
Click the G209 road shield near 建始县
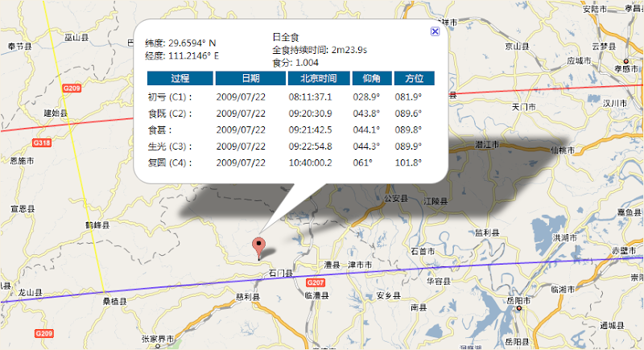pyautogui.click(x=72, y=89)
